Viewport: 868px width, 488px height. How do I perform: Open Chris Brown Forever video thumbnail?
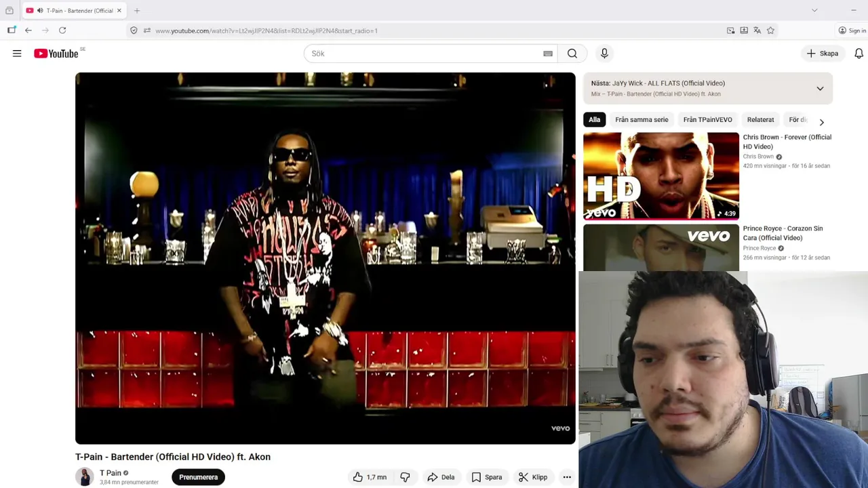pos(661,176)
